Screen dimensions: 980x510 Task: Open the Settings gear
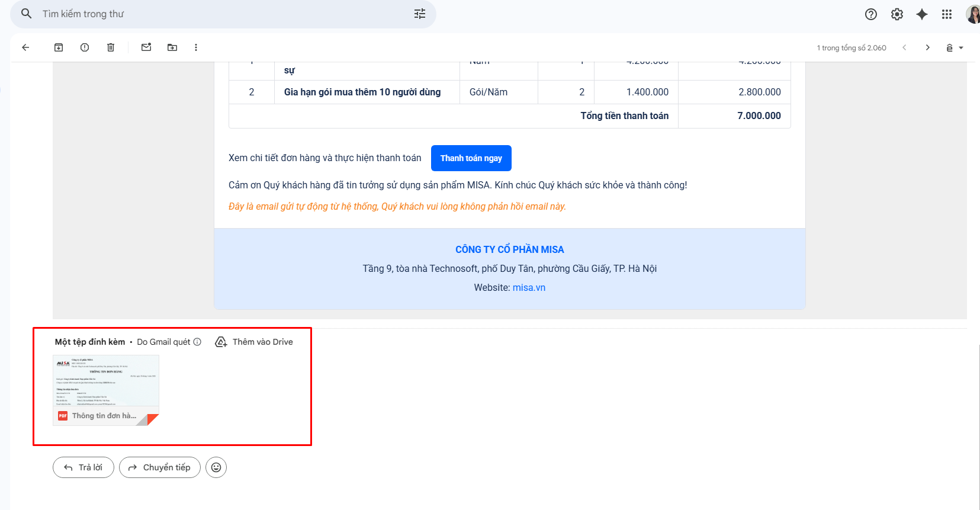tap(897, 14)
